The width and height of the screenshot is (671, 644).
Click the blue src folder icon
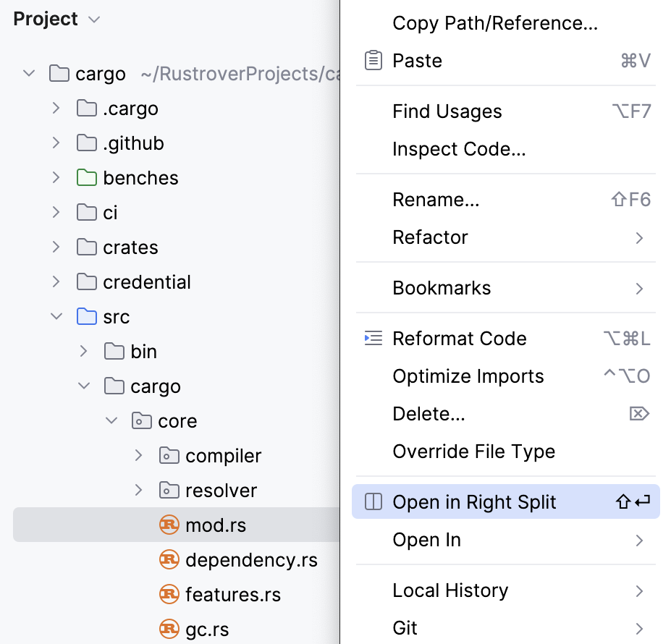click(x=86, y=317)
